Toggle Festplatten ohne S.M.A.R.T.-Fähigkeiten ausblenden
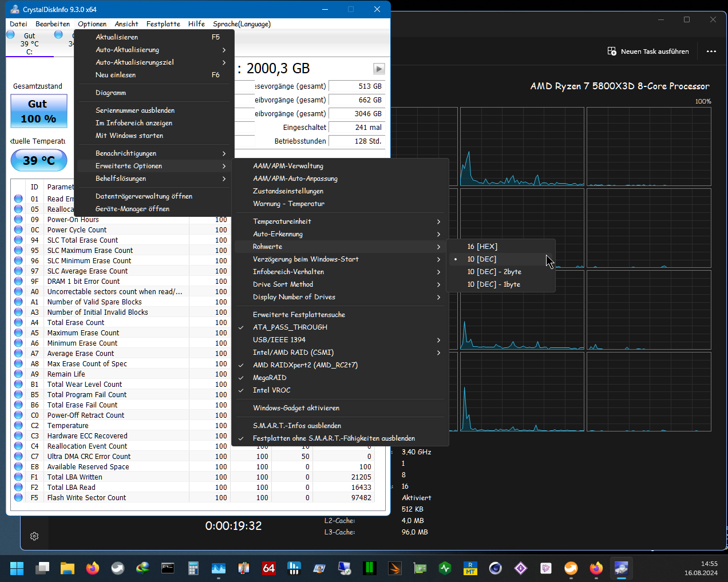The height and width of the screenshot is (582, 728). 341,438
